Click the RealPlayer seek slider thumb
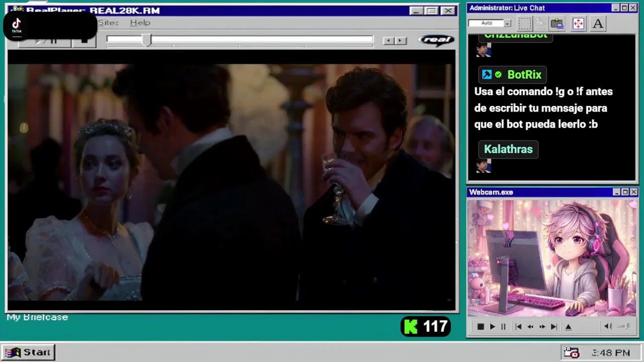 146,41
